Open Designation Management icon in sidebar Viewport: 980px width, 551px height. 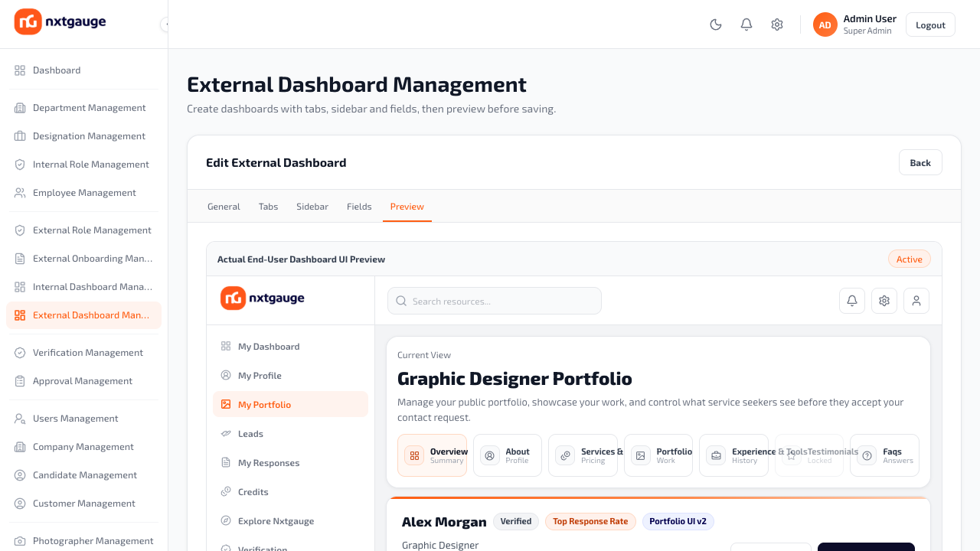[20, 136]
